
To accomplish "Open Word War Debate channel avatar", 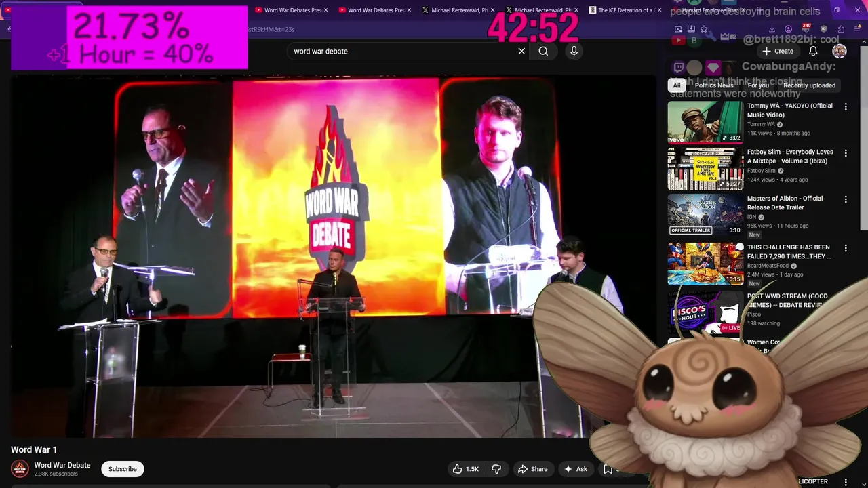I will pyautogui.click(x=20, y=469).
